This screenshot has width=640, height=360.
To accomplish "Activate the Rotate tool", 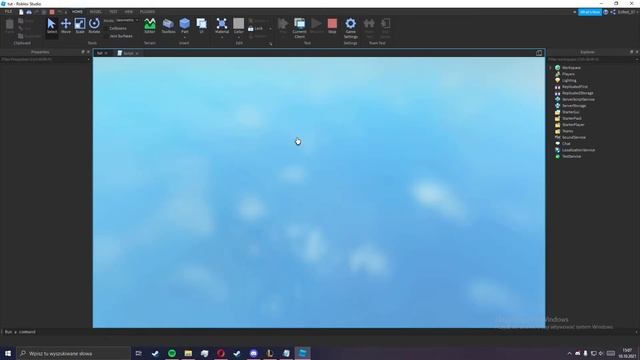I will click(x=94, y=26).
